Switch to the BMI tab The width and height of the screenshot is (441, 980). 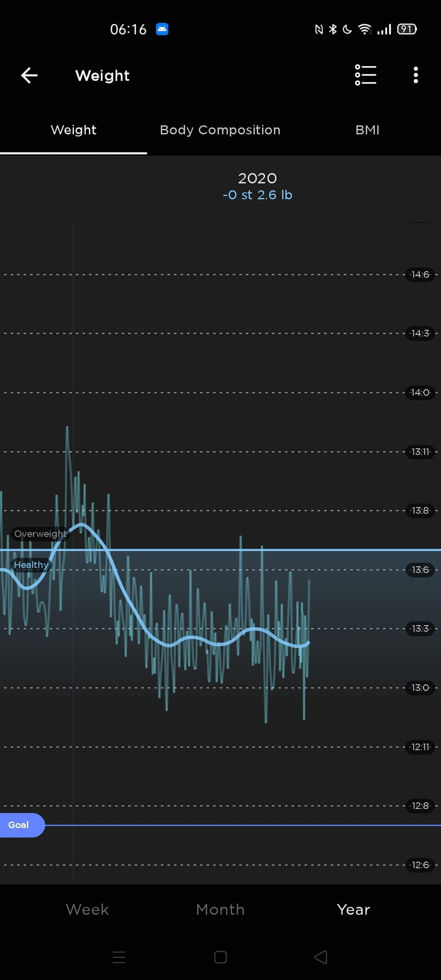coord(367,130)
